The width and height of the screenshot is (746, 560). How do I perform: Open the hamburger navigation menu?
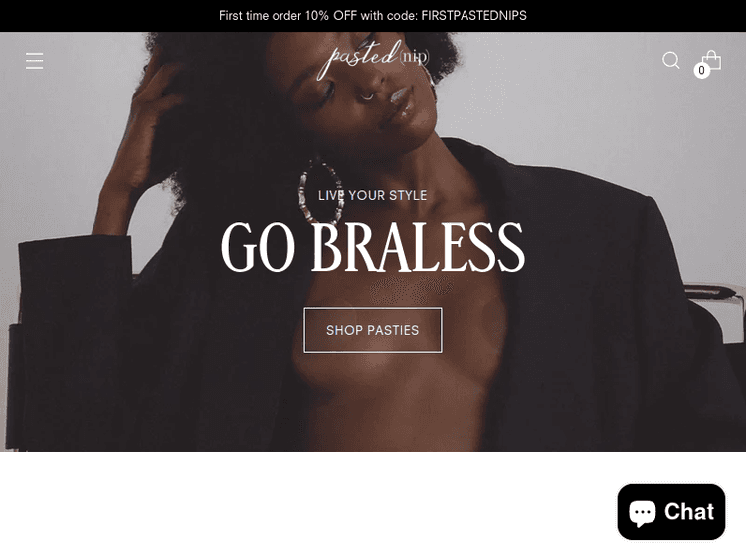click(34, 61)
